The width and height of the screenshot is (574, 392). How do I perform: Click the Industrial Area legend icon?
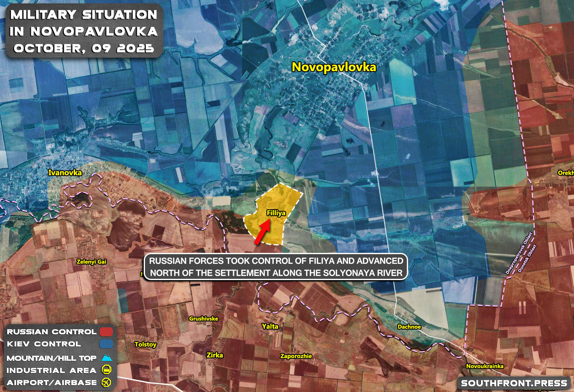[107, 370]
